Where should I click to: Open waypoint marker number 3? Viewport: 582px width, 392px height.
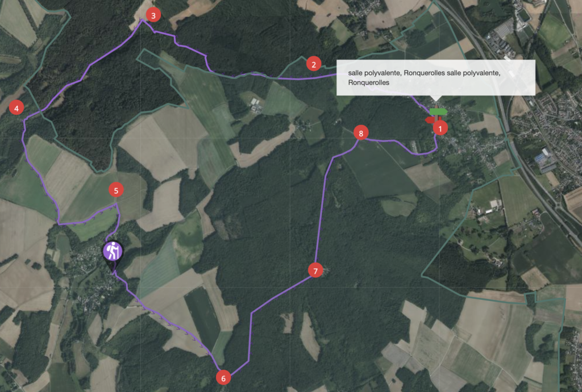pyautogui.click(x=153, y=15)
